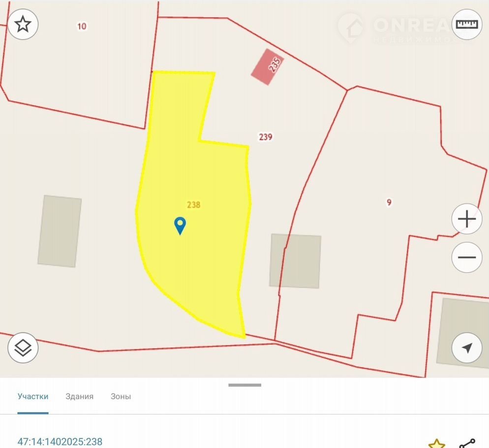Image resolution: width=489 pixels, height=448 pixels.
Task: Select the Участки tab
Action: coord(33,396)
